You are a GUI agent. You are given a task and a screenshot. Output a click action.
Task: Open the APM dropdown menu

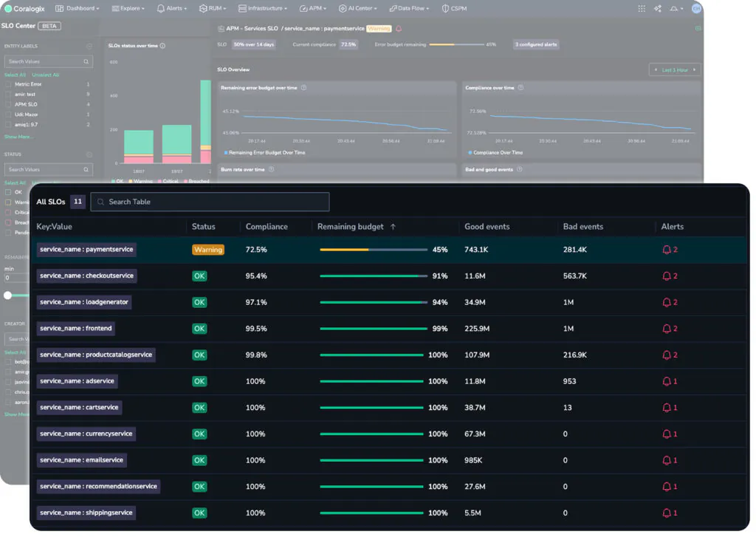pyautogui.click(x=312, y=9)
